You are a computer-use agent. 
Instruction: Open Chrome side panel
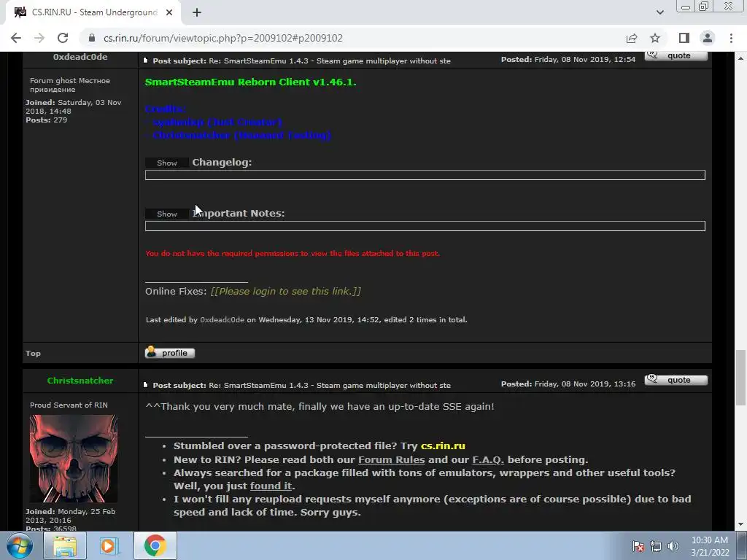click(x=684, y=38)
